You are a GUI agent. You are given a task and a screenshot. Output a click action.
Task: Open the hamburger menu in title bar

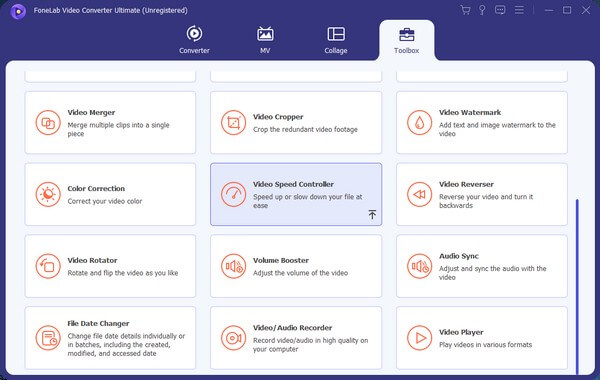pos(519,10)
